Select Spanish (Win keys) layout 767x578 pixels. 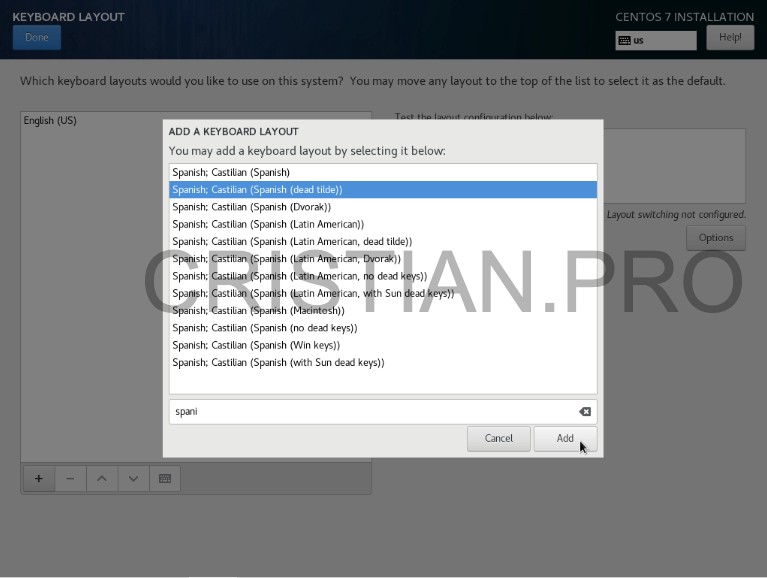click(383, 345)
